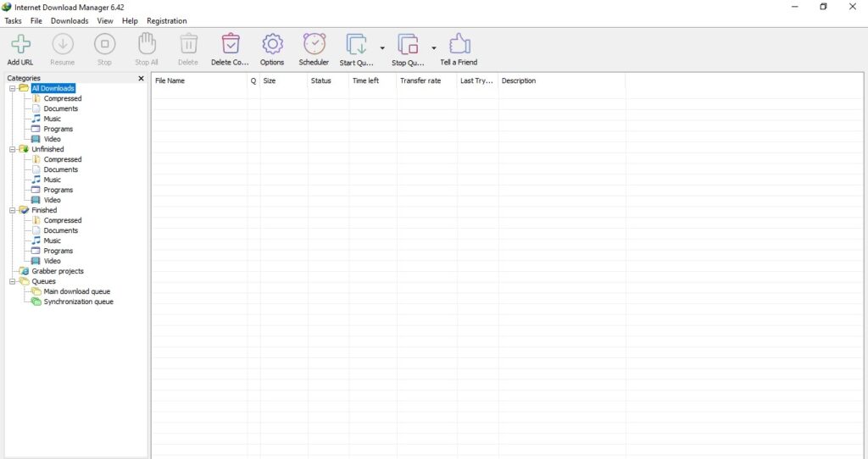Select Programs under All Downloads
868x459 pixels.
(58, 129)
